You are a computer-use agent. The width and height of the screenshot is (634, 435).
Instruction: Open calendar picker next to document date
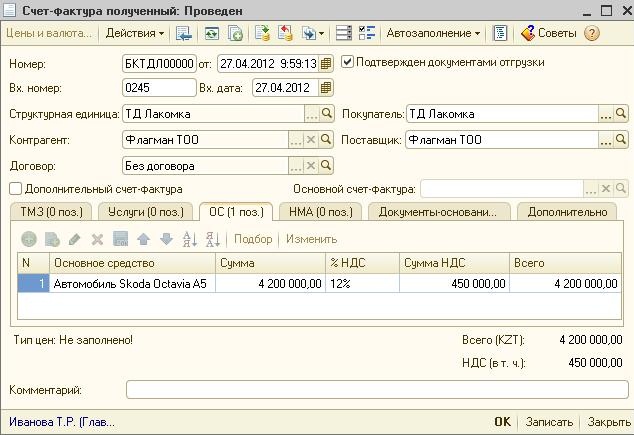[326, 63]
